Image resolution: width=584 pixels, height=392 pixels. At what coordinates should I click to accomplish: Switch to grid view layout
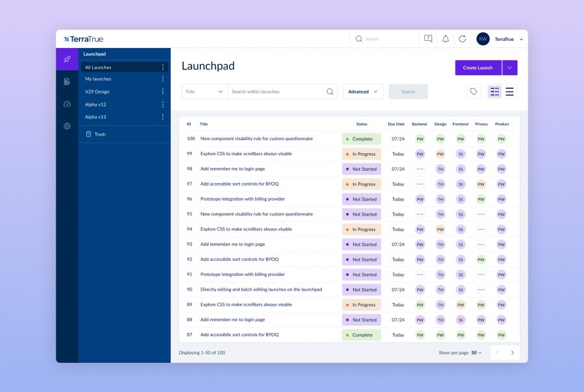494,92
